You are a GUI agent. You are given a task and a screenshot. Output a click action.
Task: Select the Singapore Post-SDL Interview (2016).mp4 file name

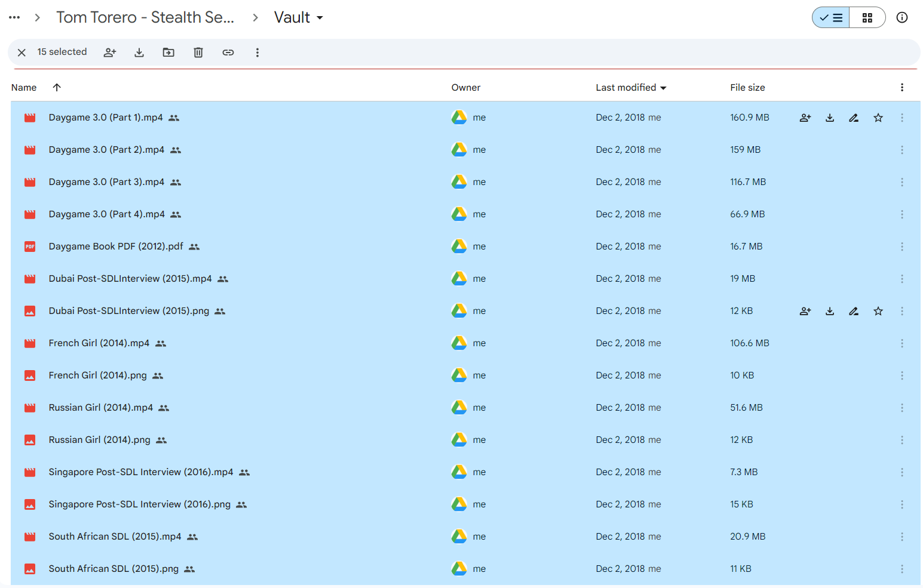click(x=141, y=472)
